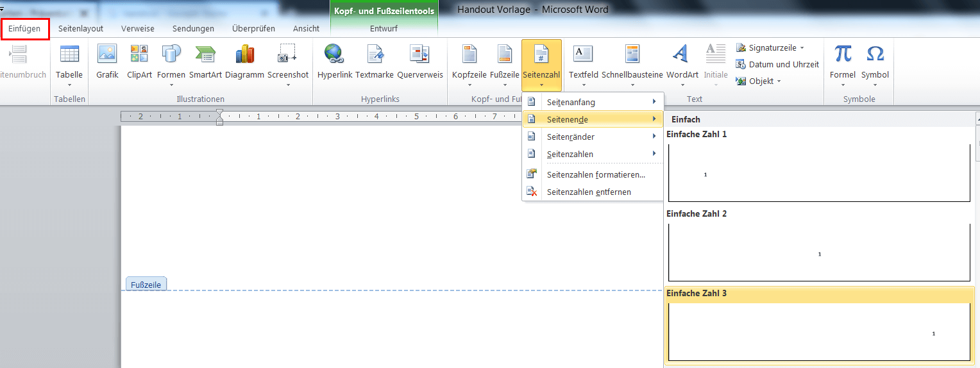This screenshot has width=980, height=368.
Task: Expand the Symbol dropdown
Action: (875, 85)
